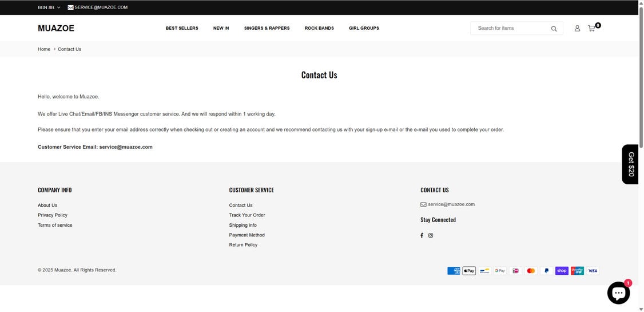Click the envelope icon in the top bar
The width and height of the screenshot is (644, 312).
[x=71, y=7]
